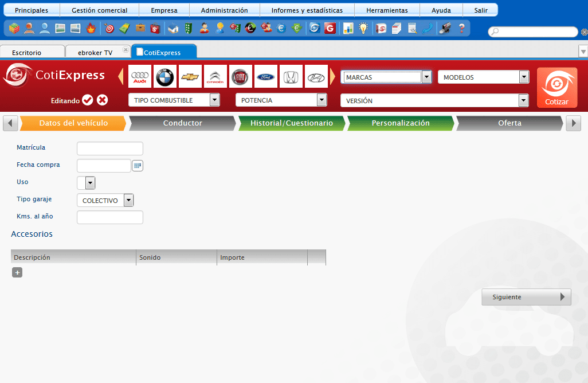Click the black euro globe icon

pyautogui.click(x=250, y=28)
